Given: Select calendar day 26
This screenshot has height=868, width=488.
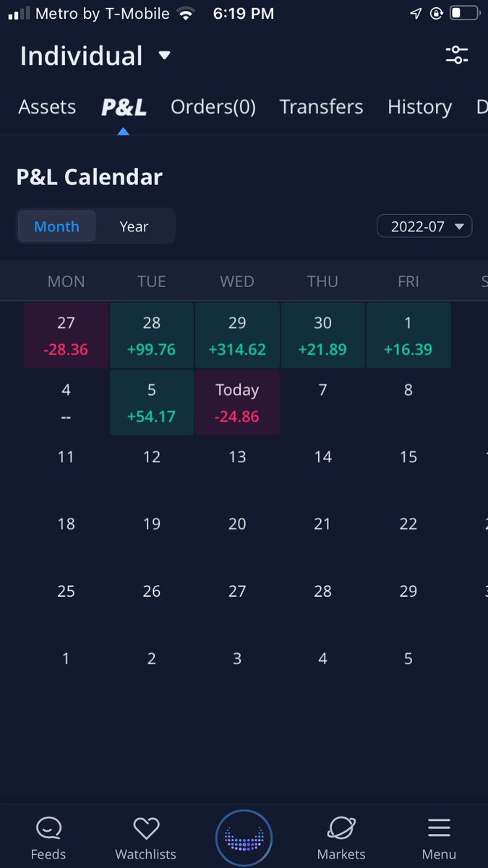Looking at the screenshot, I should pos(152,591).
